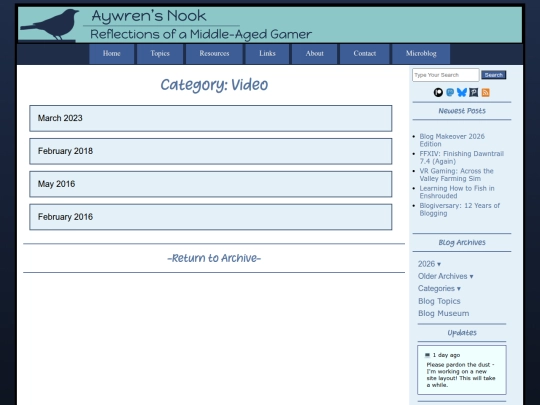Open the Links nav tab
The height and width of the screenshot is (405, 540).
pyautogui.click(x=267, y=54)
